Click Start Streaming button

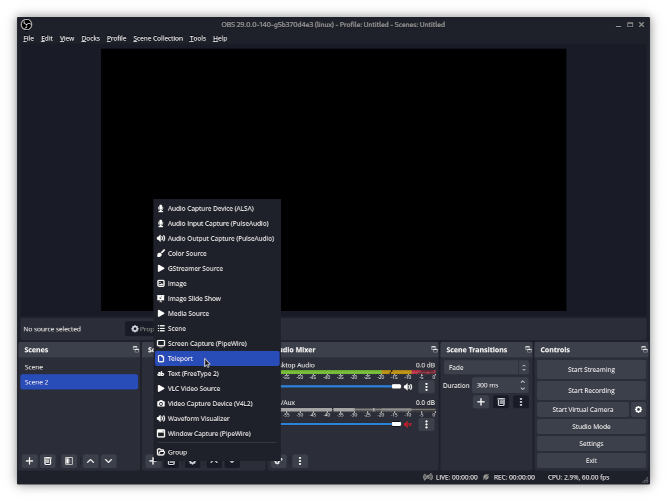point(591,370)
